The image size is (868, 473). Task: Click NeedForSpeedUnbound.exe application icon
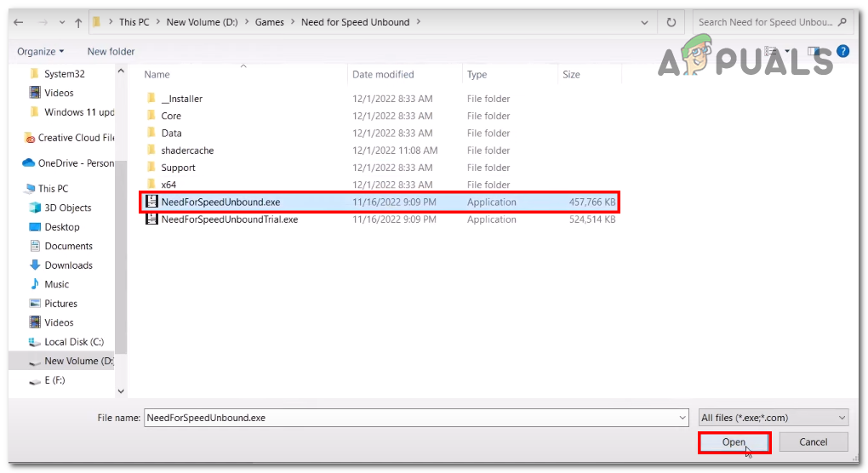point(151,202)
